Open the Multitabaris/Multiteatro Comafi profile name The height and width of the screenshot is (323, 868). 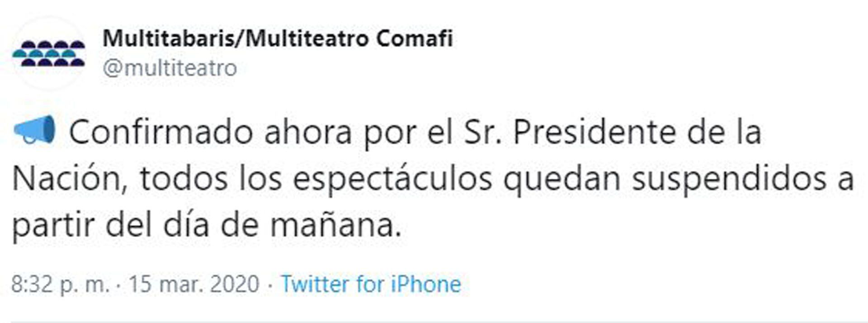pos(277,38)
